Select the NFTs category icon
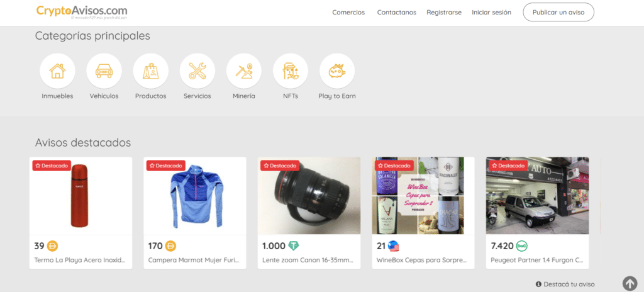644x292 pixels. 291,71
